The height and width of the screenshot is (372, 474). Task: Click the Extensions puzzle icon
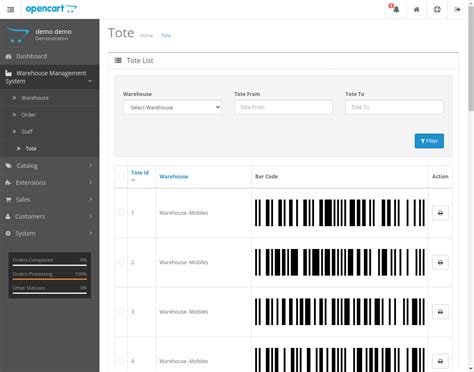click(8, 183)
